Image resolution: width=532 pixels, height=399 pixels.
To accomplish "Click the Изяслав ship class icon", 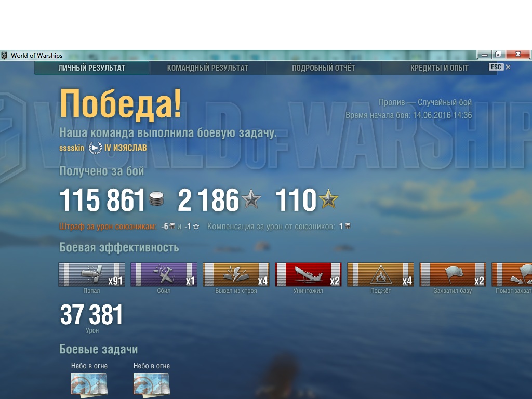I will 96,148.
